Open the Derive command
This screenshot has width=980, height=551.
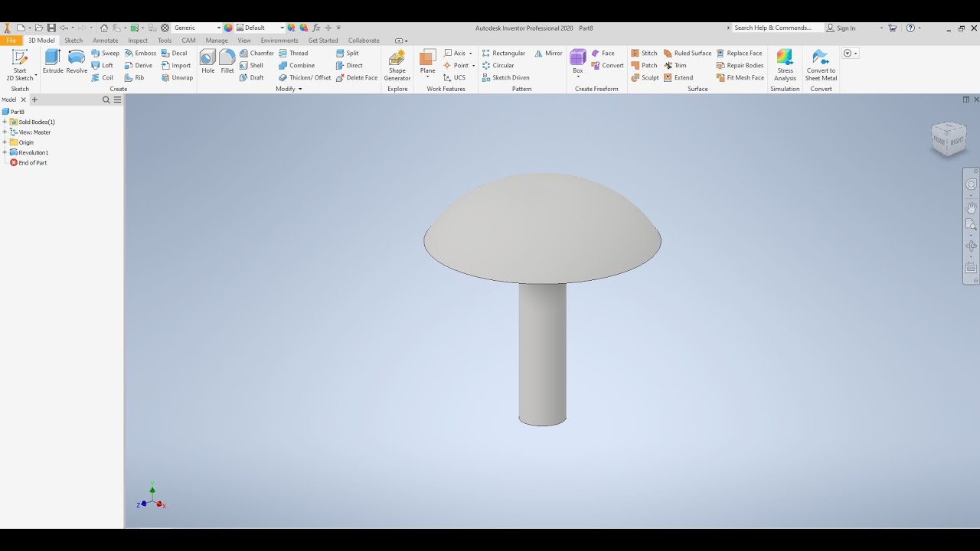139,66
